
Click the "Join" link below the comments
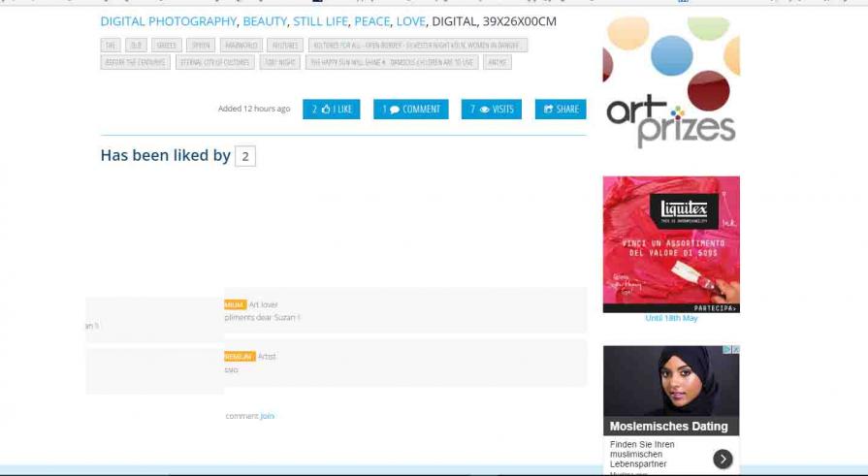click(268, 416)
